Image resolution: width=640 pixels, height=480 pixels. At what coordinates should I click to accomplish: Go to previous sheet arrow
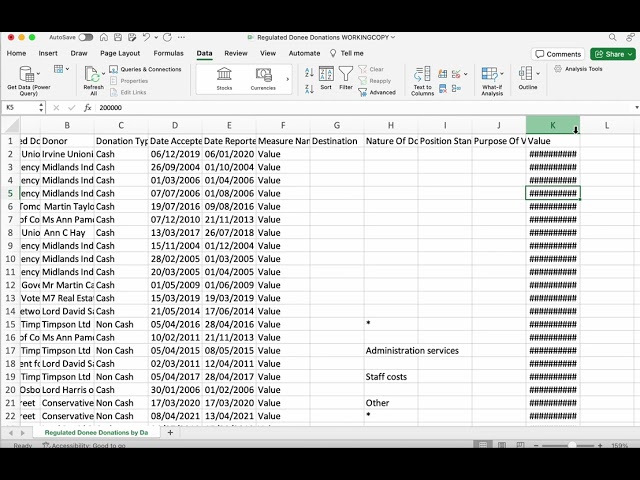[x=11, y=433]
